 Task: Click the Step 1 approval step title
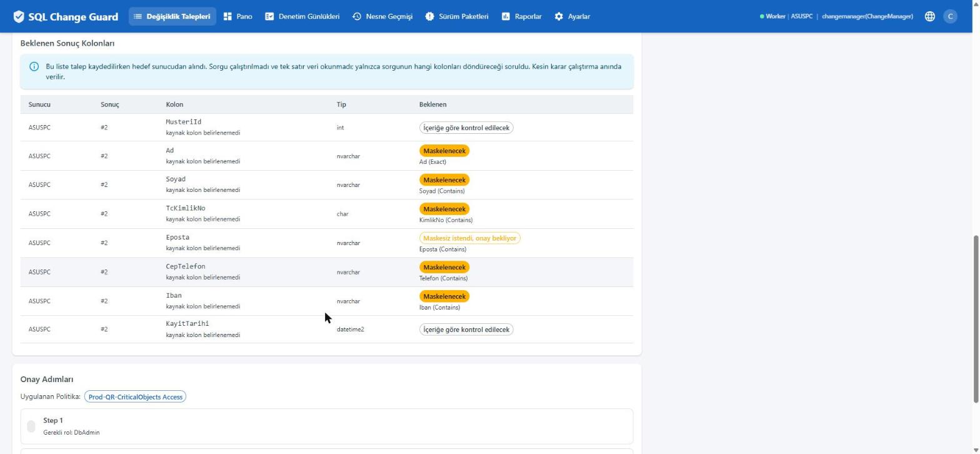pyautogui.click(x=53, y=421)
